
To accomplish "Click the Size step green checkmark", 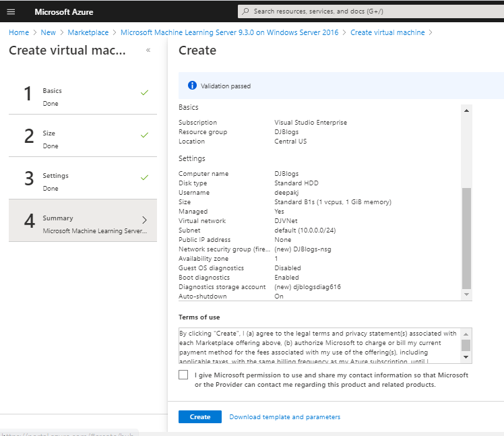I will pyautogui.click(x=144, y=135).
